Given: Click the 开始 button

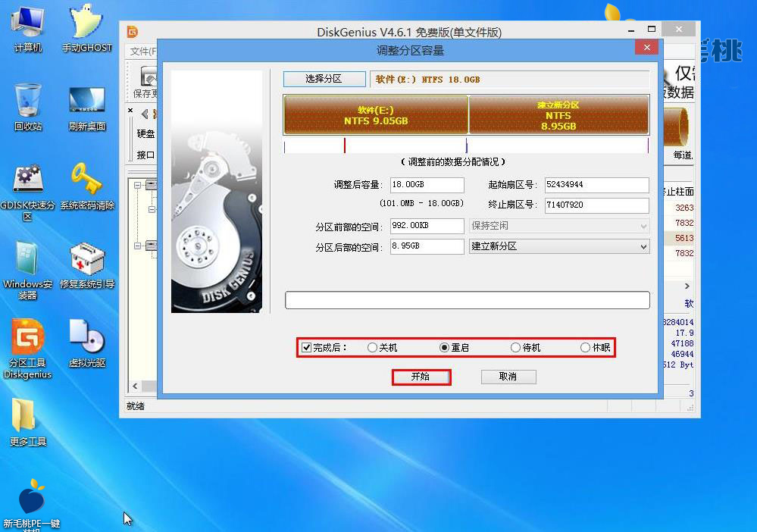Looking at the screenshot, I should click(x=421, y=377).
